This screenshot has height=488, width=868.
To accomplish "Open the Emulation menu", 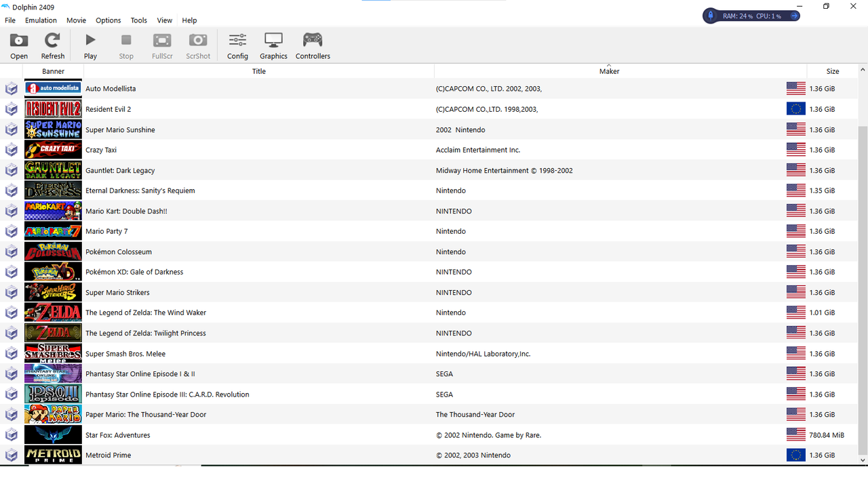I will 41,20.
